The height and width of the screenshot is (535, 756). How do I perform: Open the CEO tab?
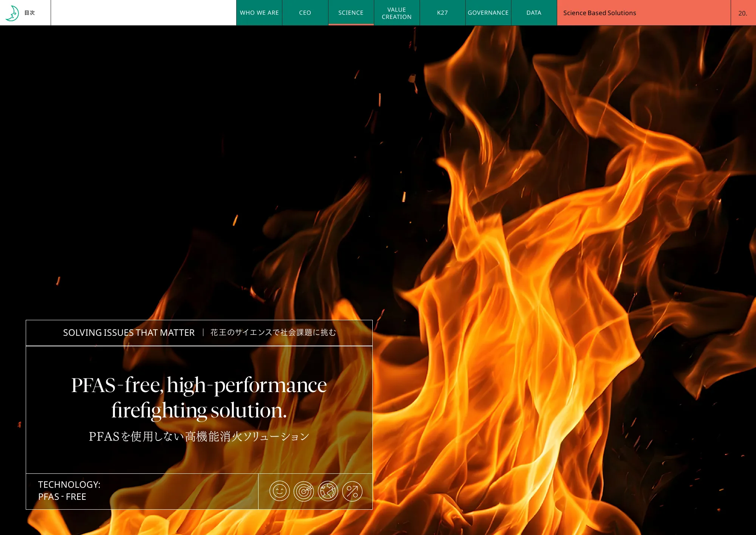(x=305, y=13)
